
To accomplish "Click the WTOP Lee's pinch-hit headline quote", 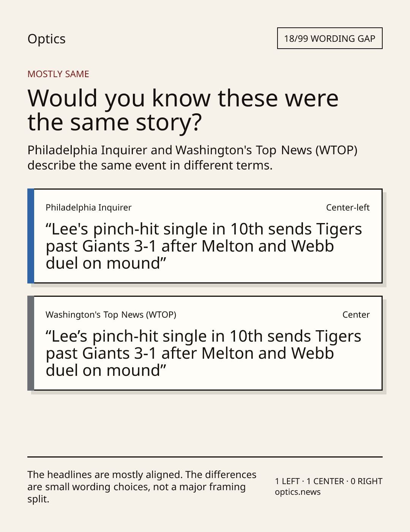I will pyautogui.click(x=203, y=353).
